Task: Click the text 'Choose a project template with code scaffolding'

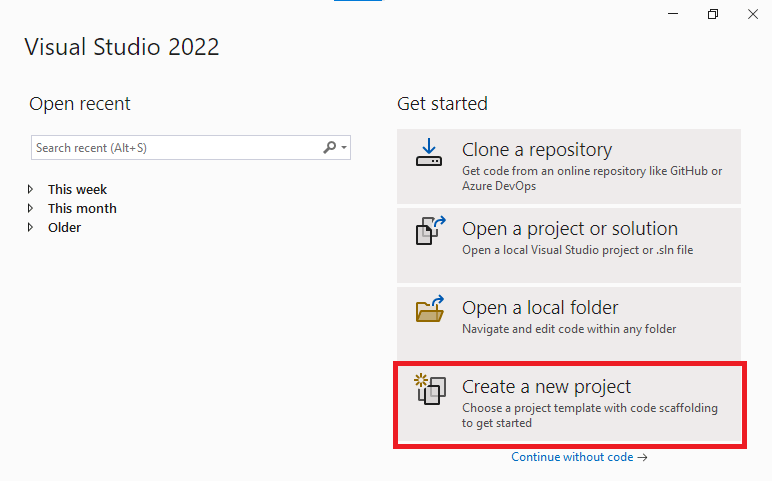Action: [x=589, y=408]
